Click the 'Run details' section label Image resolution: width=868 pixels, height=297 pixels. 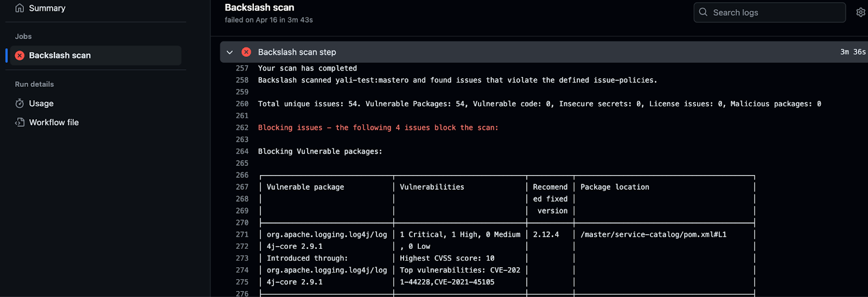pyautogui.click(x=34, y=84)
